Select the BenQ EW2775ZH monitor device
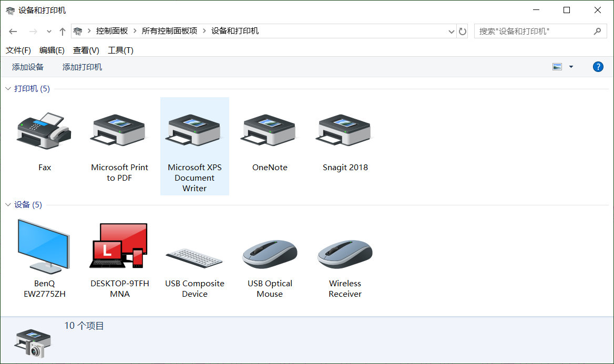This screenshot has height=364, width=614. [x=44, y=247]
